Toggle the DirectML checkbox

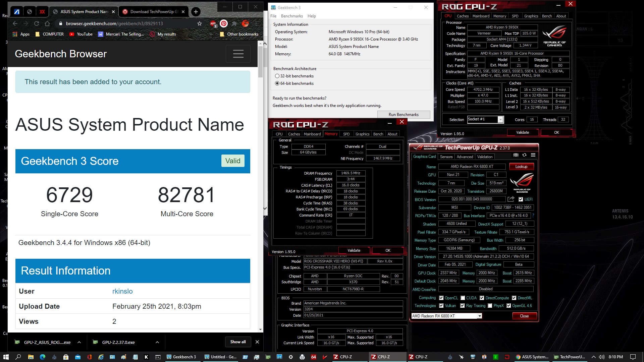click(x=514, y=298)
